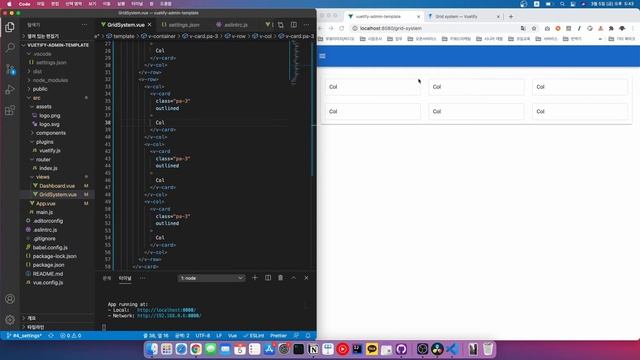Open errors and warnings count in status bar
640x360 pixels.
click(71, 336)
